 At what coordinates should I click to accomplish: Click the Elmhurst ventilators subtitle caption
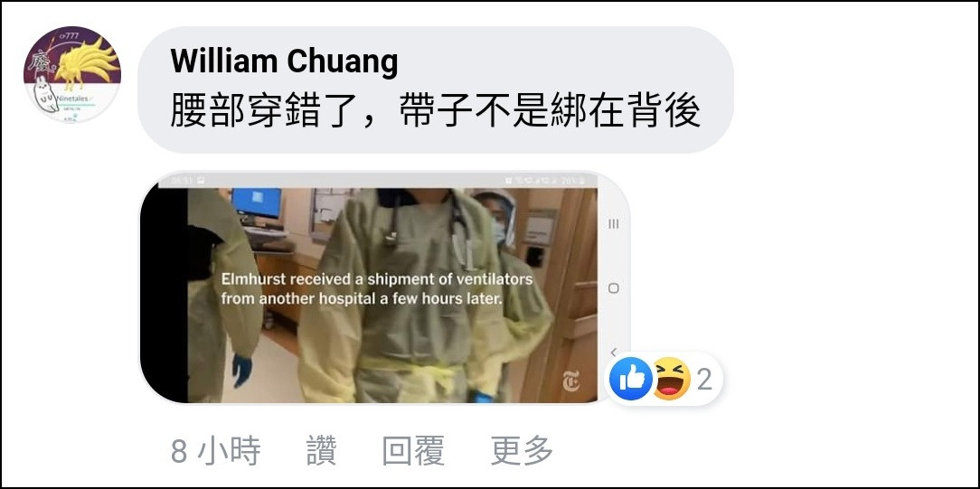[x=377, y=288]
